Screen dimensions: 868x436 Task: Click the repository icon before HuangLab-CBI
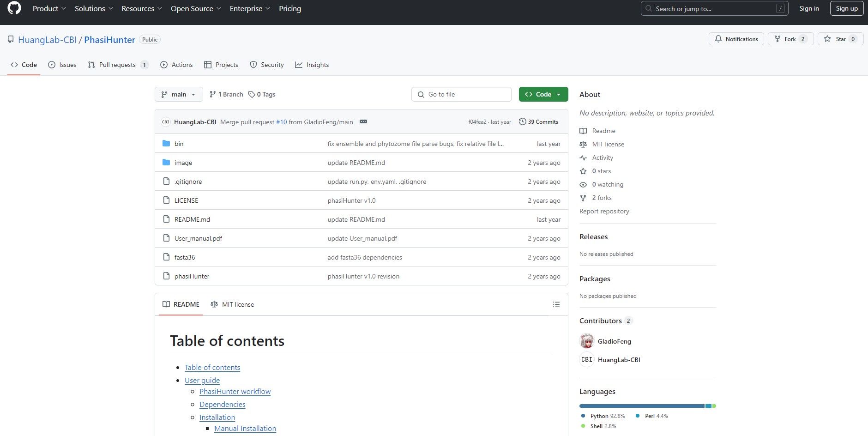(11, 40)
